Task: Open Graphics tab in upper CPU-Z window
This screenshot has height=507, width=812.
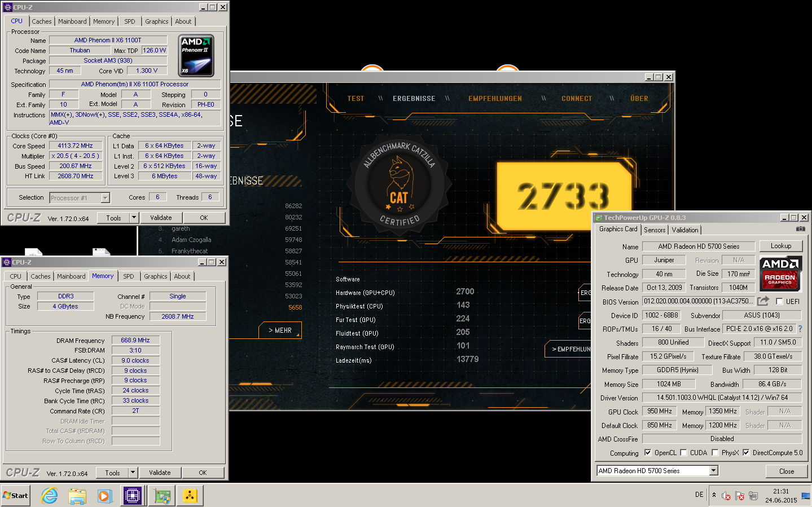Action: (x=157, y=21)
